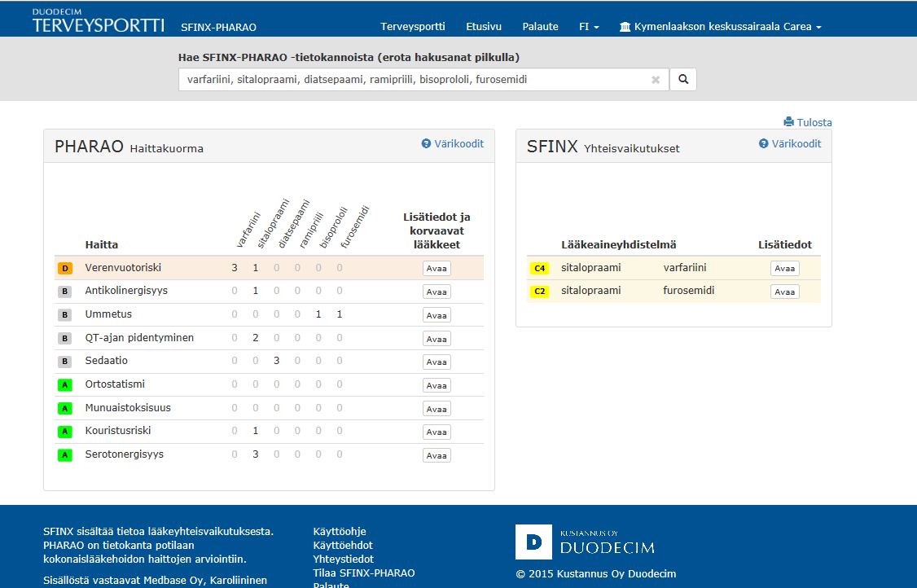917x588 pixels.
Task: Click the B badge for Ummetus
Action: click(x=65, y=315)
